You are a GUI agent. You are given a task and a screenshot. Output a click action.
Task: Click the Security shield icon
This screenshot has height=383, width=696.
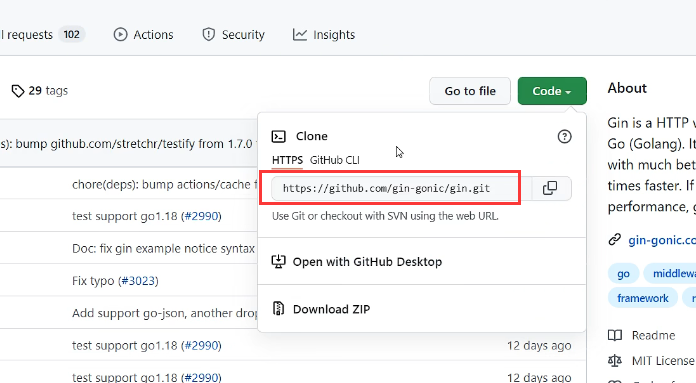click(208, 35)
